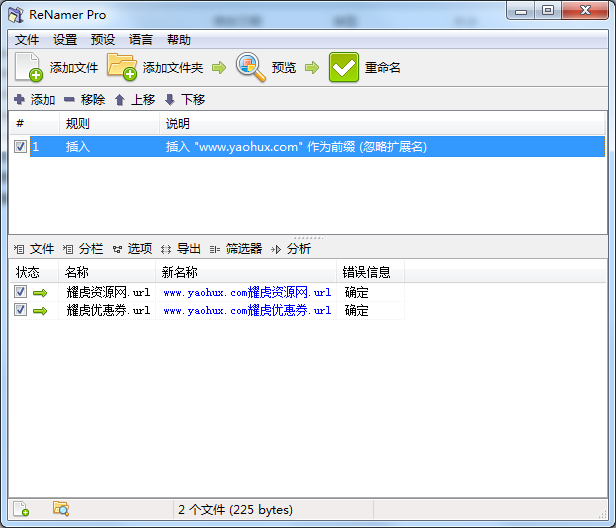
Task: Open the 设置 menu in menu bar
Action: pyautogui.click(x=65, y=40)
